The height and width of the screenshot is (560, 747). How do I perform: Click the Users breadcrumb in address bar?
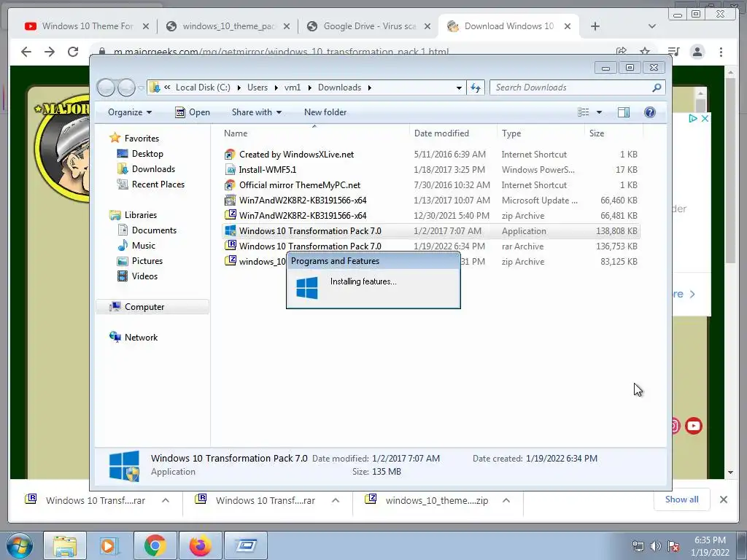(258, 87)
